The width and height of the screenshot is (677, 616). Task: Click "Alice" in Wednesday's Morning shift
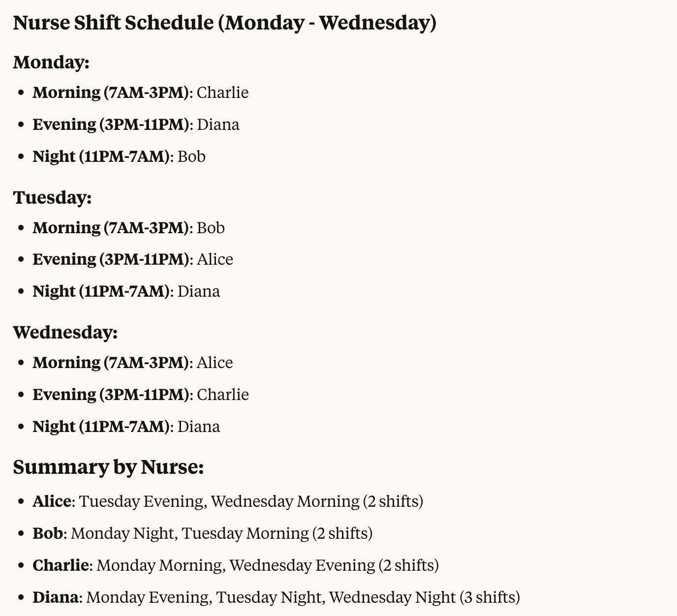pyautogui.click(x=215, y=363)
